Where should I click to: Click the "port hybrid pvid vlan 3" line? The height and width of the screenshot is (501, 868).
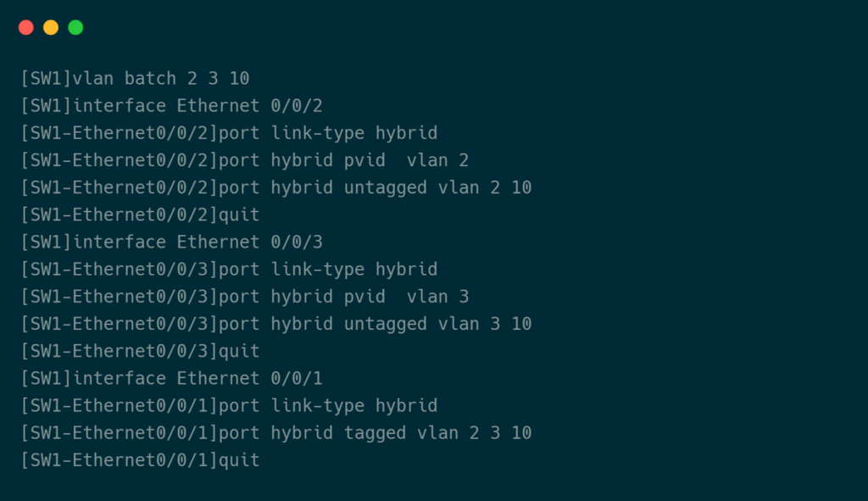tap(343, 297)
